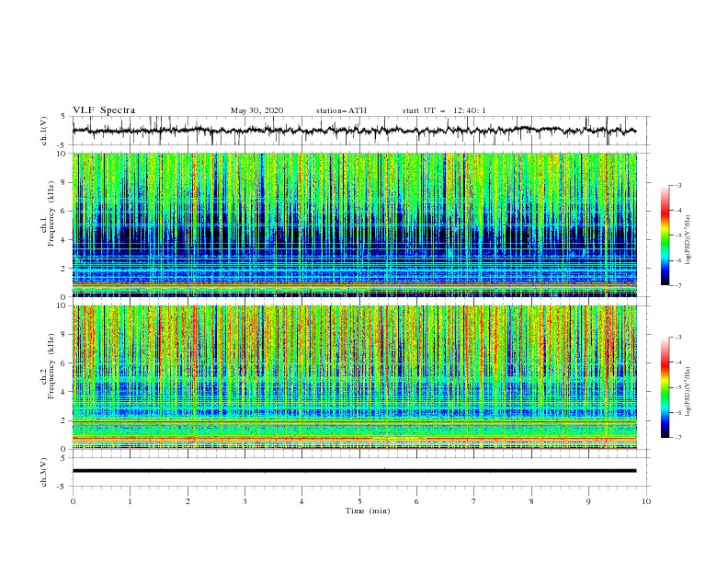The height and width of the screenshot is (563, 728).
Task: Click the "-7" tick on ch.2 colorbar
Action: click(x=677, y=437)
